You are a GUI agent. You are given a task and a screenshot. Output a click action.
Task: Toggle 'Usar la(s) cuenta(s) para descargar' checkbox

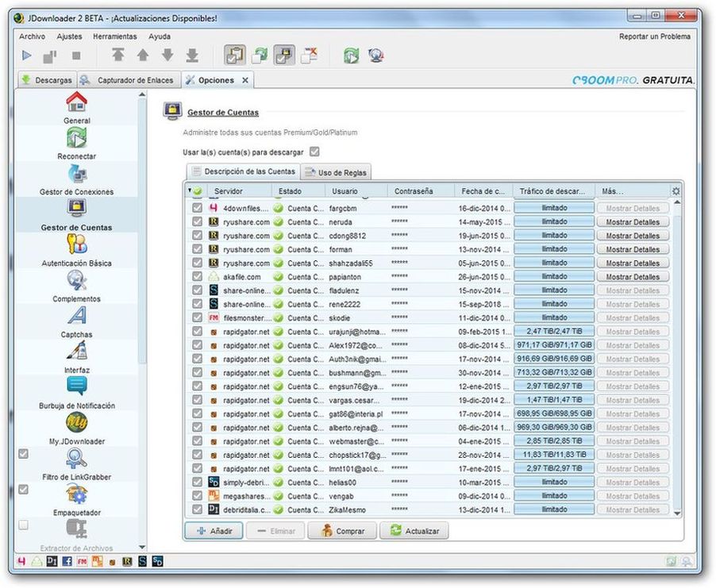[x=314, y=152]
